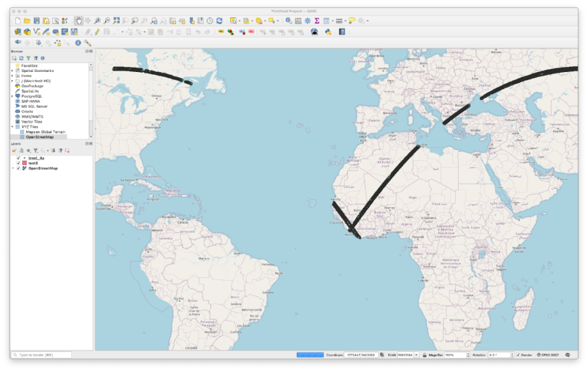588x371 pixels.
Task: Toggle visibility of test2 layer
Action: [x=18, y=163]
